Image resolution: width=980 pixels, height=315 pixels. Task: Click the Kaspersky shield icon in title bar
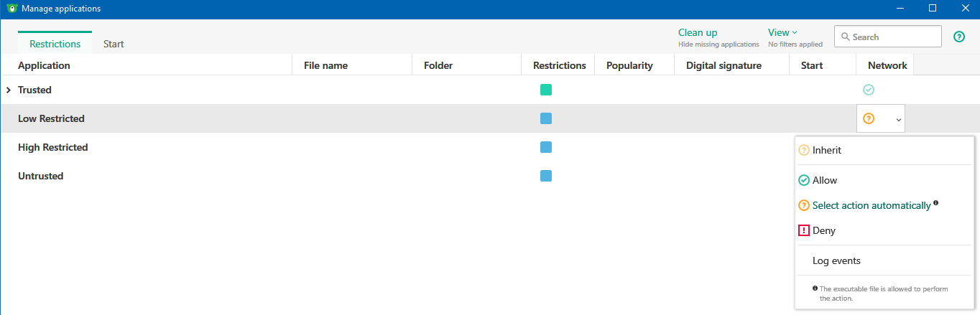11,9
